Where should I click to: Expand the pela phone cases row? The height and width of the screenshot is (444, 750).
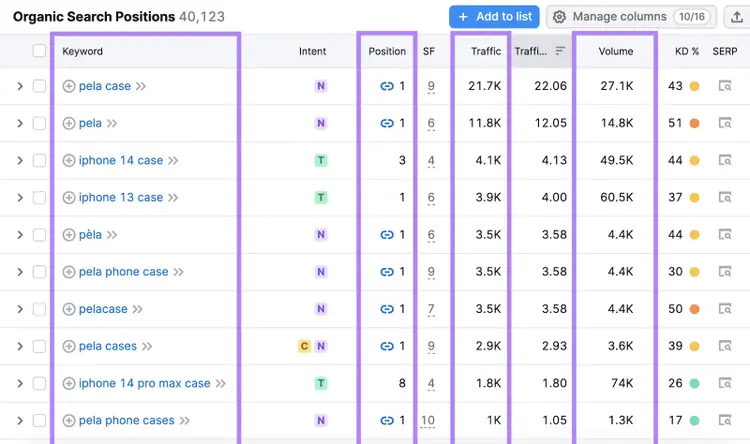(20, 421)
